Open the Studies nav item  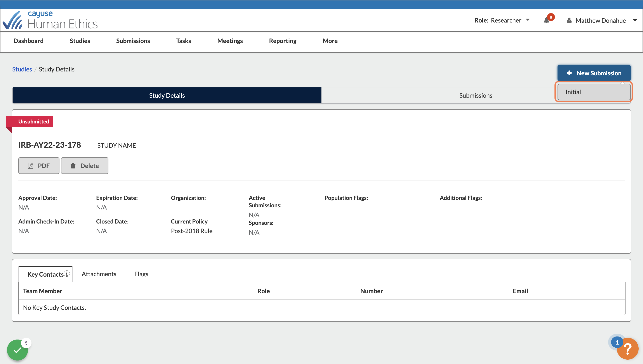click(x=80, y=41)
